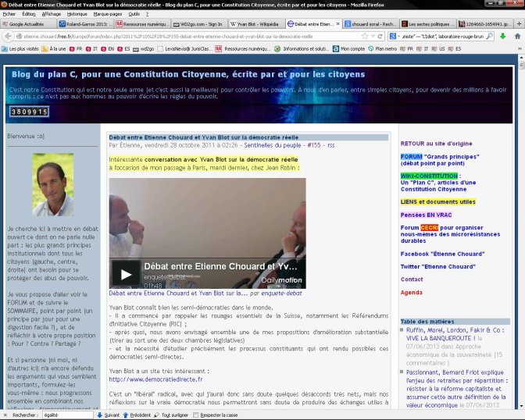Open 'Les plus visités' bookmark folder
Viewport: 525px width, 420px height.
point(20,49)
